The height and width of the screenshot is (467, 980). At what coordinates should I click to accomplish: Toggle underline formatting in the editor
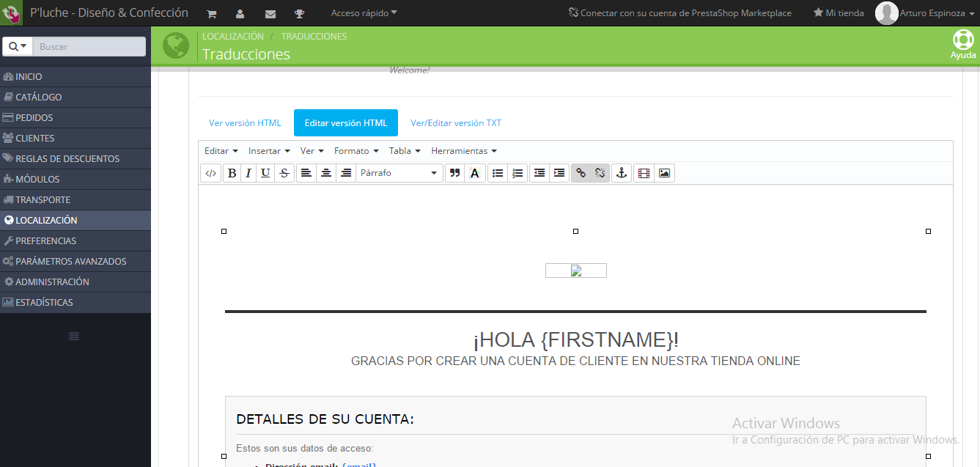[265, 173]
